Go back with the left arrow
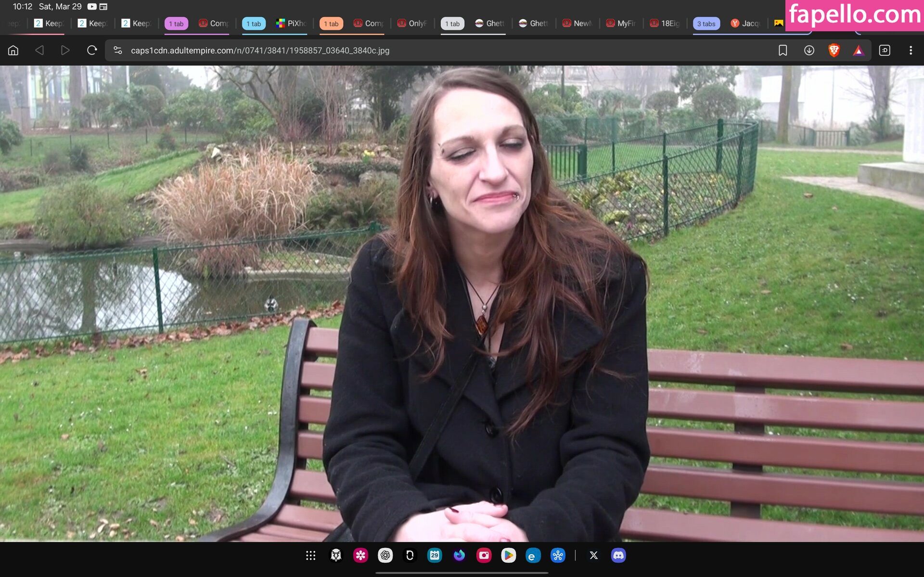 [x=39, y=50]
